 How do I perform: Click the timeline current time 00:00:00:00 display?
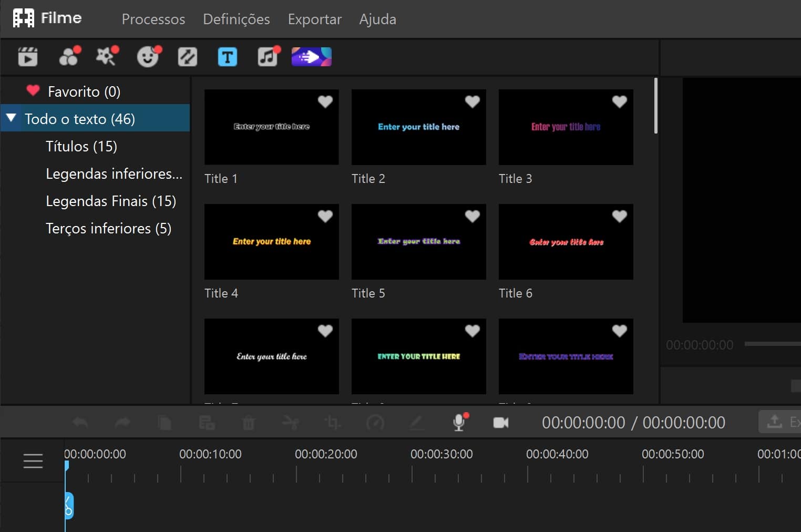(x=583, y=423)
